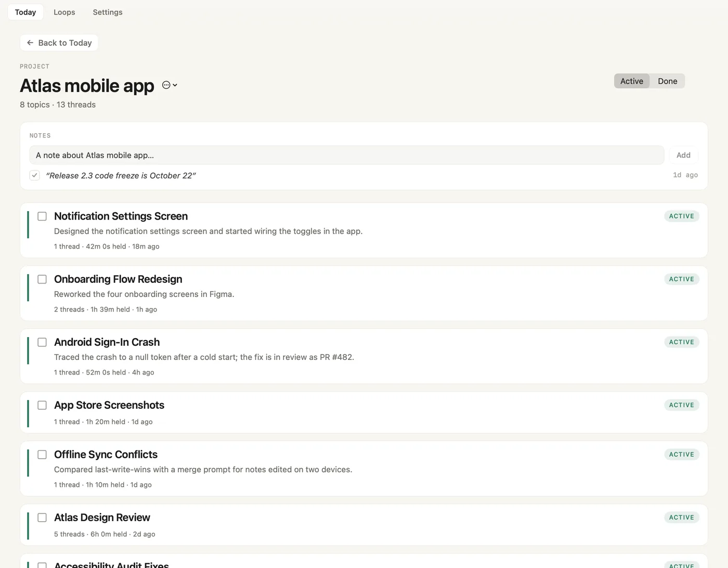
Task: Click ACTIVE badge on Atlas Design Review
Action: [681, 518]
